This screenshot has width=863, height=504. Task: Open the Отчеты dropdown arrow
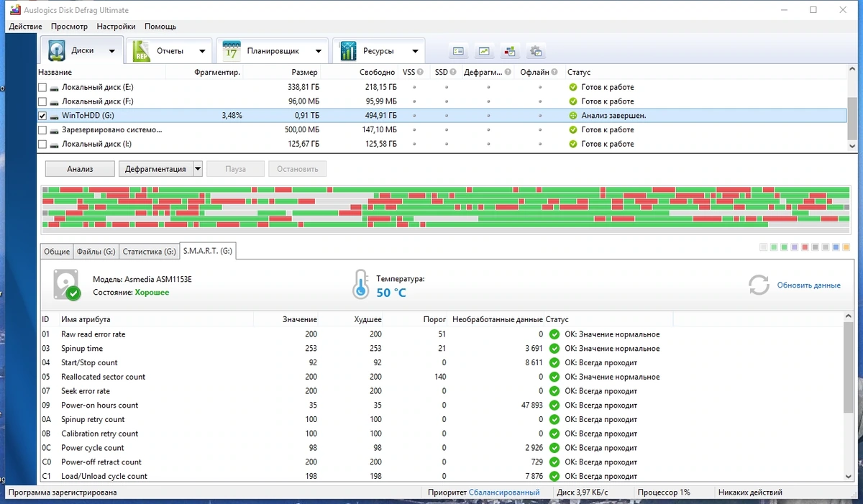pyautogui.click(x=202, y=51)
